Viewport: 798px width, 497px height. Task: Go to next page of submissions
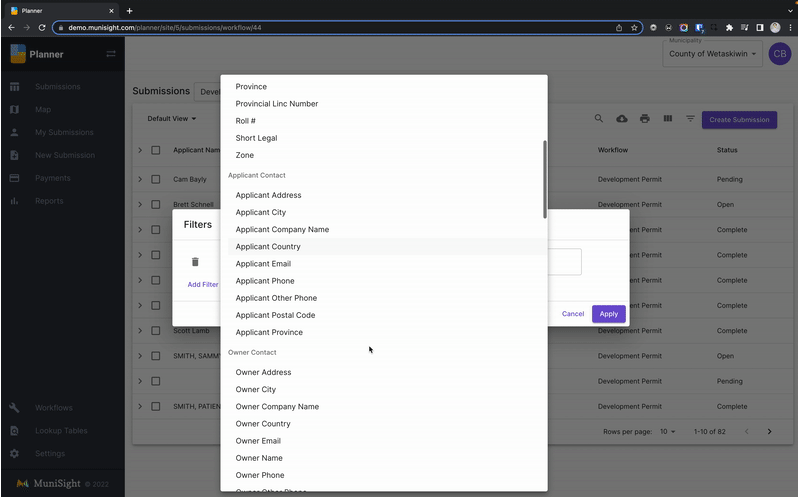coord(769,431)
